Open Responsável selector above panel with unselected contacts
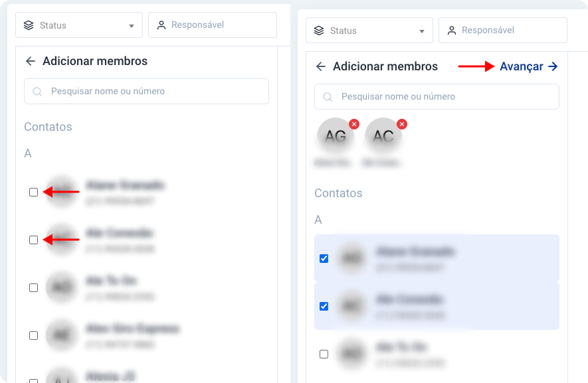The height and width of the screenshot is (383, 588). coord(213,25)
